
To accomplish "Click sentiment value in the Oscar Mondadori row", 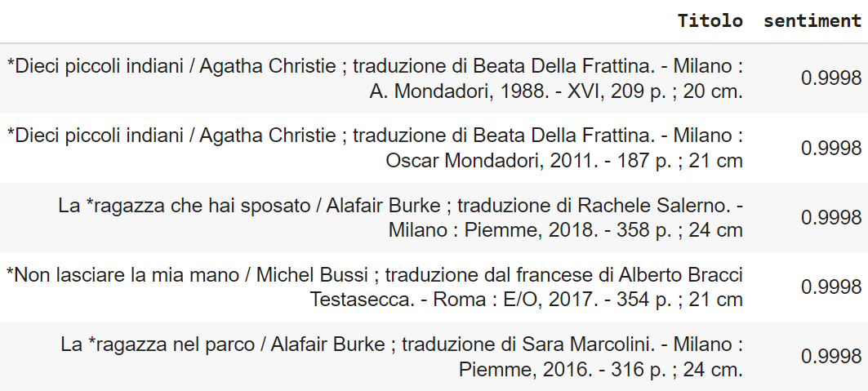I will [831, 148].
